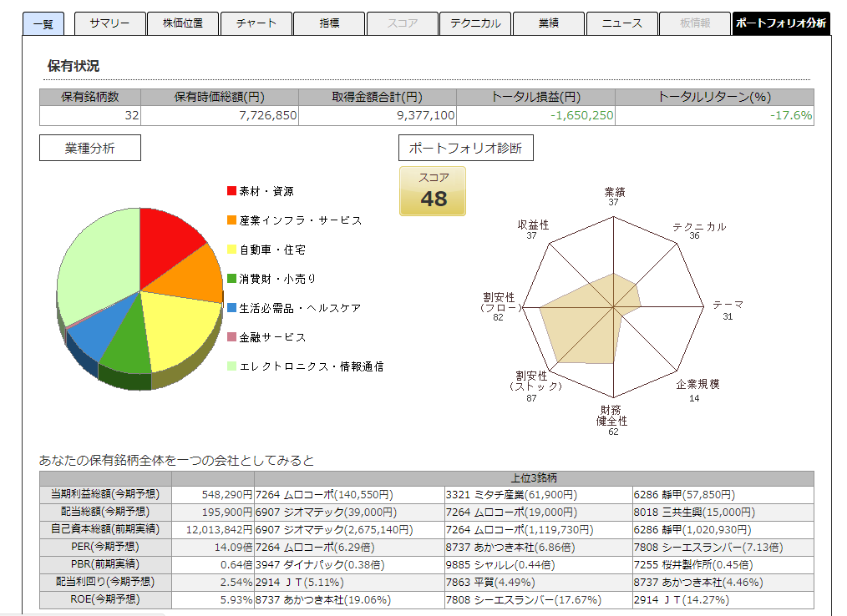Viewport: 847px width, 616px height.
Task: Click the ポートフォリオ診断 button
Action: [x=465, y=148]
